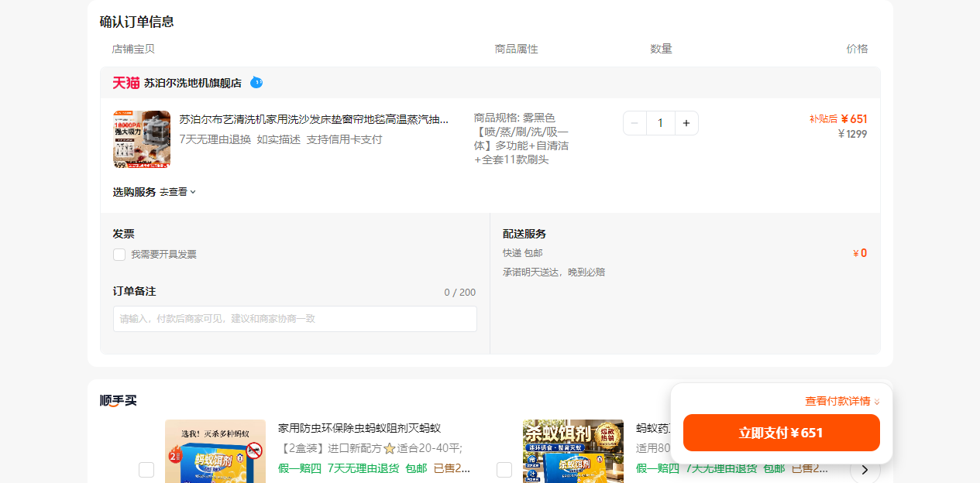Click the 立即支付¥651 pay button
Screen dimensions: 980x483
click(781, 433)
